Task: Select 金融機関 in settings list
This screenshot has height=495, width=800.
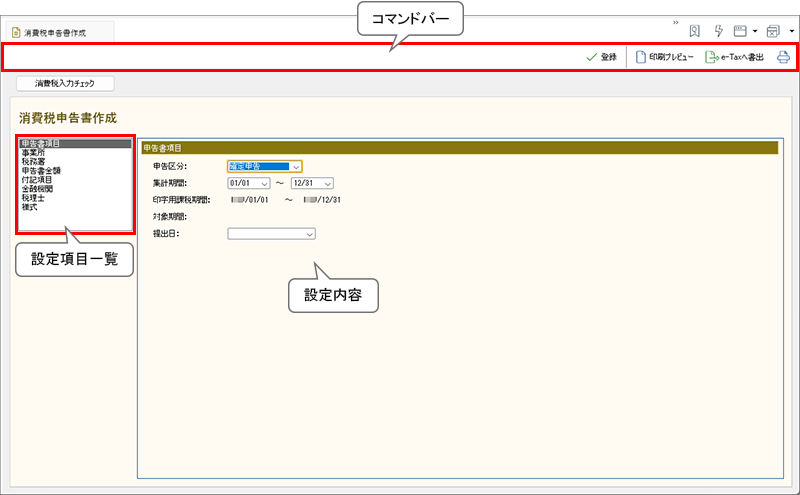Action: point(36,189)
